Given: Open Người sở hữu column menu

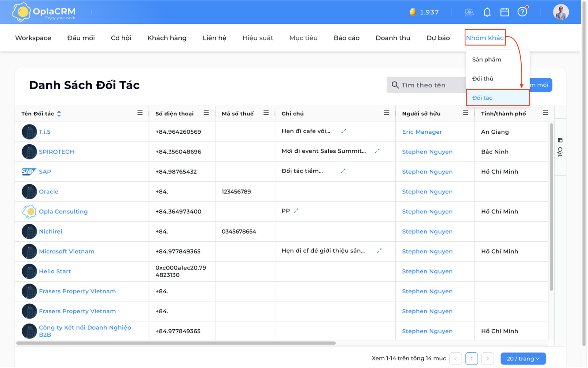Looking at the screenshot, I should [465, 113].
